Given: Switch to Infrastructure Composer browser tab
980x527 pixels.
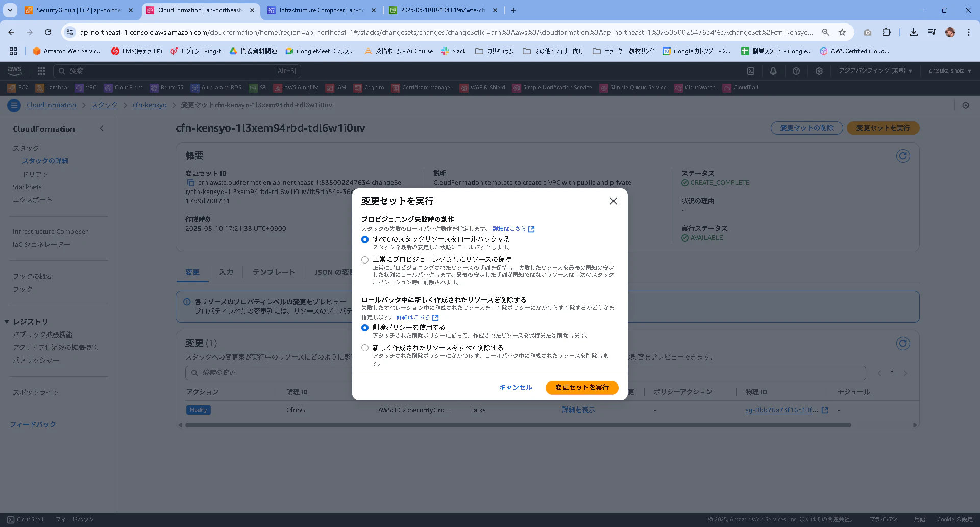Looking at the screenshot, I should [x=322, y=10].
